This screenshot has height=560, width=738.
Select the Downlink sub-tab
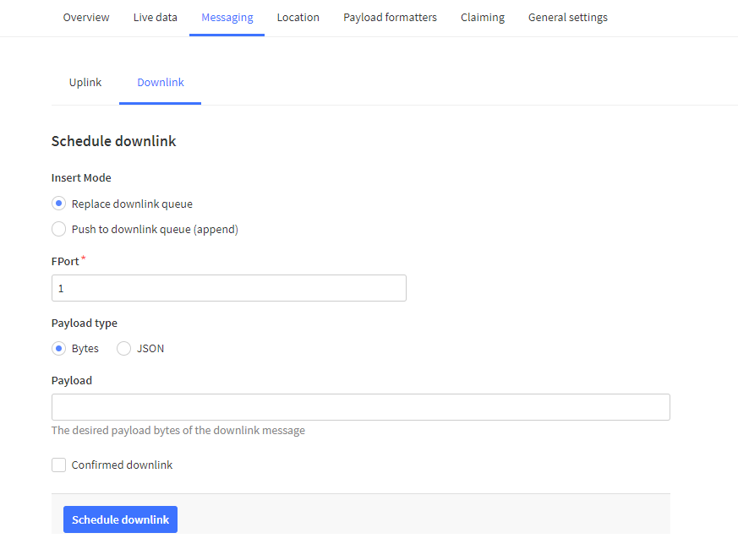161,82
